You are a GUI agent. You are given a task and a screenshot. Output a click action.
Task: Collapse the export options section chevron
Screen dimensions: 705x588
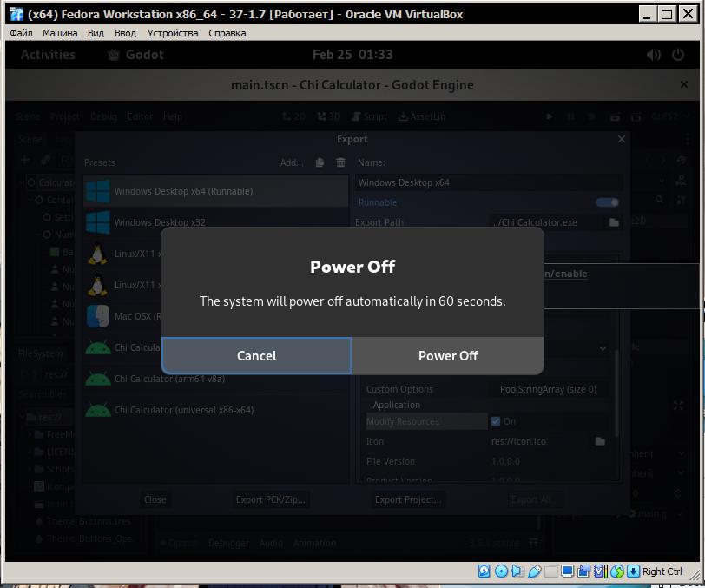tap(603, 348)
